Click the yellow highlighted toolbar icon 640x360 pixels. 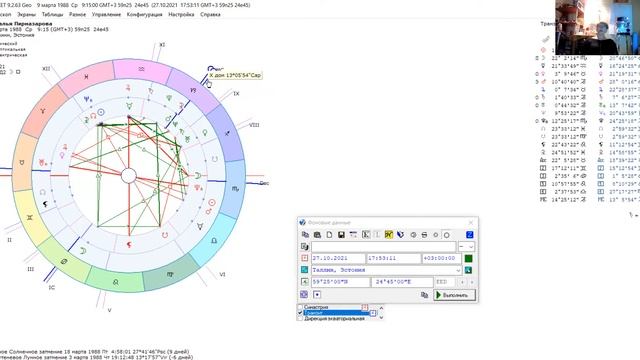click(389, 235)
